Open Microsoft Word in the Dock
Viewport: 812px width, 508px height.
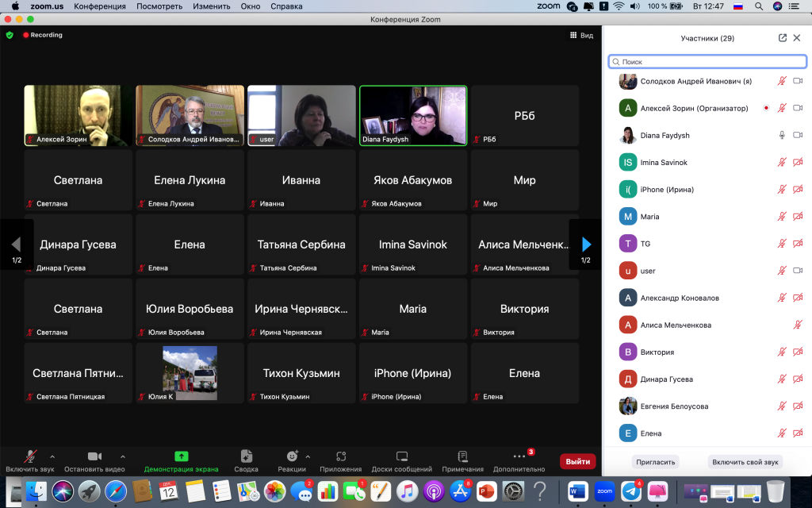click(577, 491)
